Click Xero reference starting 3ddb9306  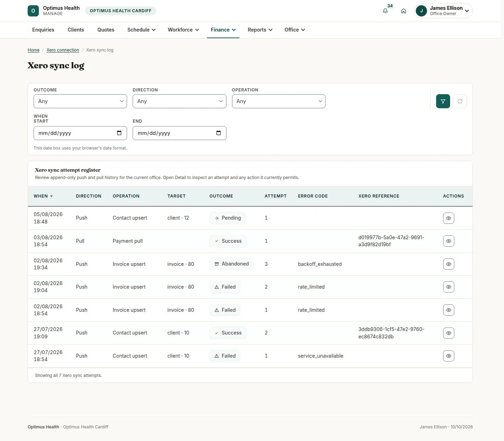pos(391,333)
